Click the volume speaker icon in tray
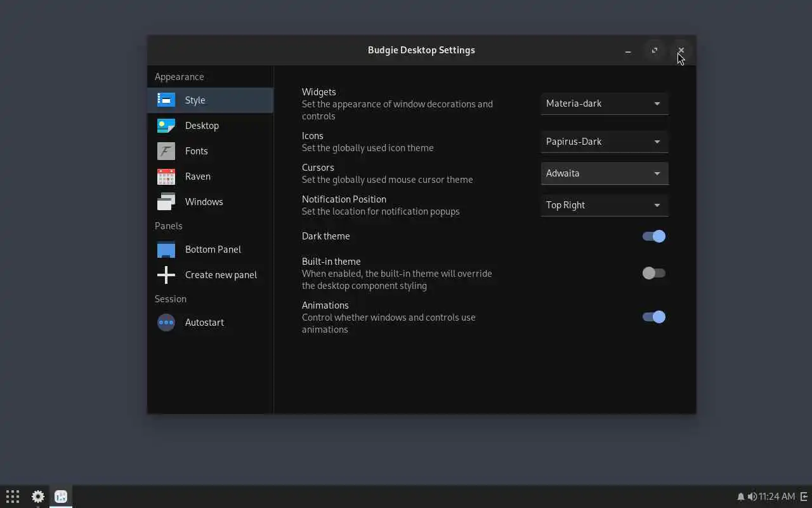 (x=752, y=497)
